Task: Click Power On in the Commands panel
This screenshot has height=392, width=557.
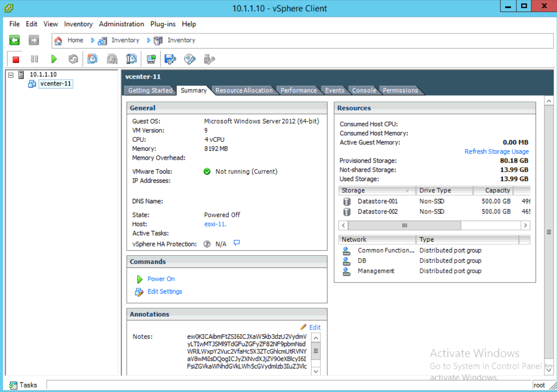Action: pos(161,279)
